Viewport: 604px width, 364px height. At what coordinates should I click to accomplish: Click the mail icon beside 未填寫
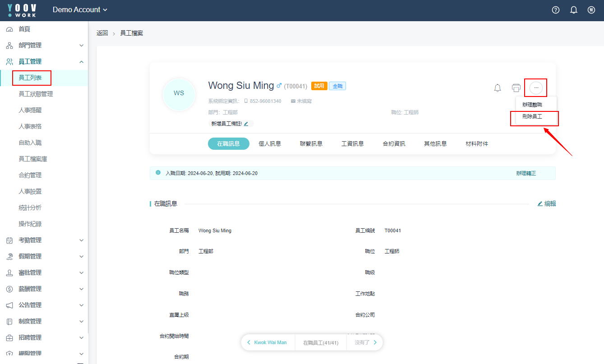pos(293,101)
